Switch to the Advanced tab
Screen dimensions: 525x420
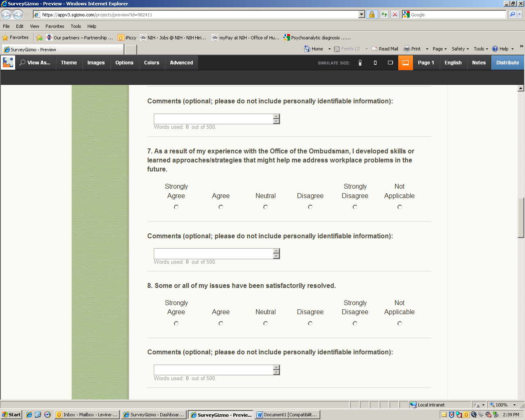coord(181,63)
